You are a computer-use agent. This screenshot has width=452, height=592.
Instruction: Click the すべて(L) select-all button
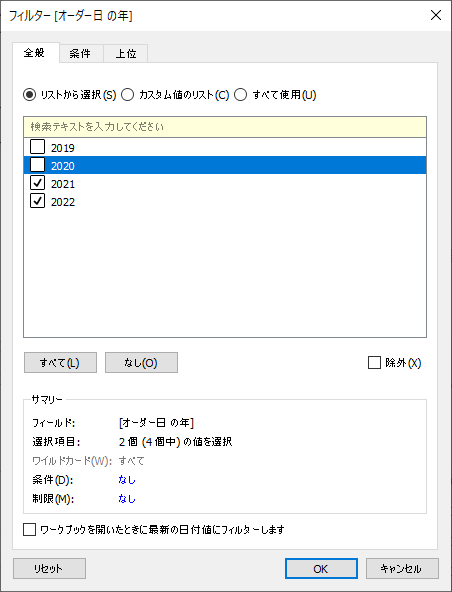pos(60,363)
